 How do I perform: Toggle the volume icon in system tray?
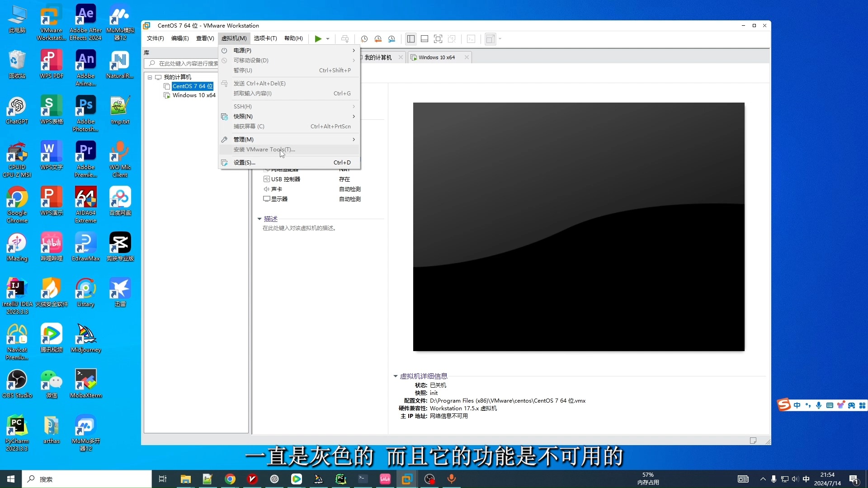(795, 479)
